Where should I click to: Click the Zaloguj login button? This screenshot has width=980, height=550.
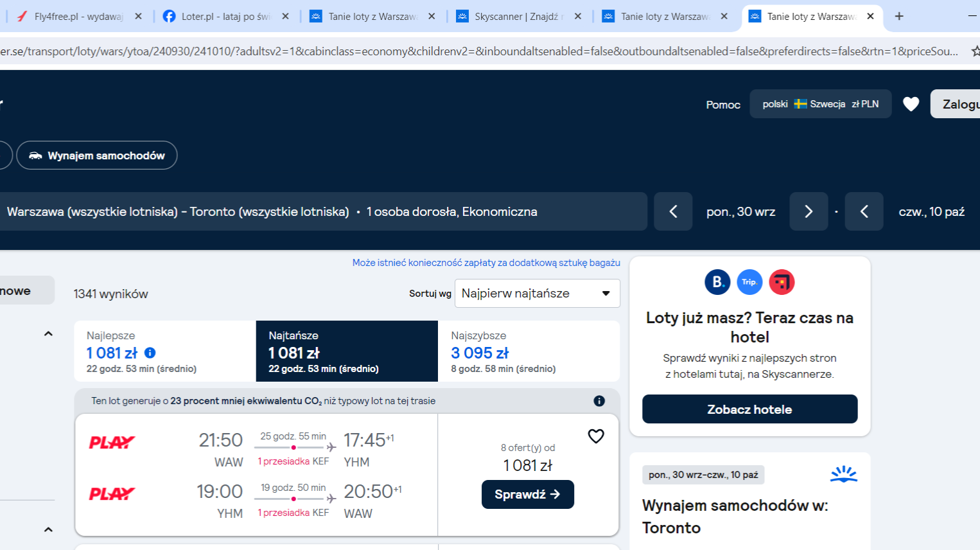pos(956,104)
